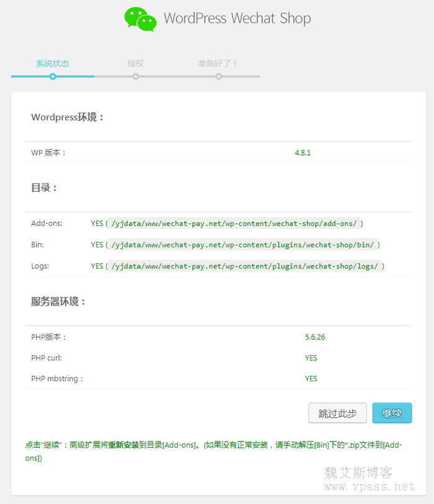Image resolution: width=434 pixels, height=504 pixels.
Task: Click the step dot under 授权
Action: coord(135,76)
